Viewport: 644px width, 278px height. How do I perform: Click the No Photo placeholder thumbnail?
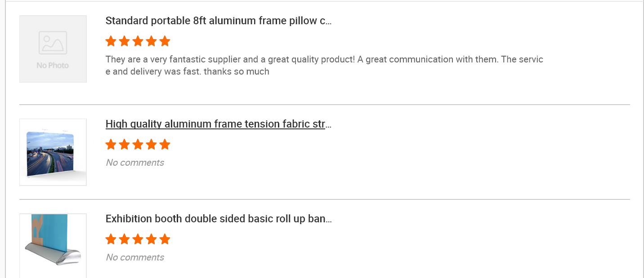click(53, 49)
